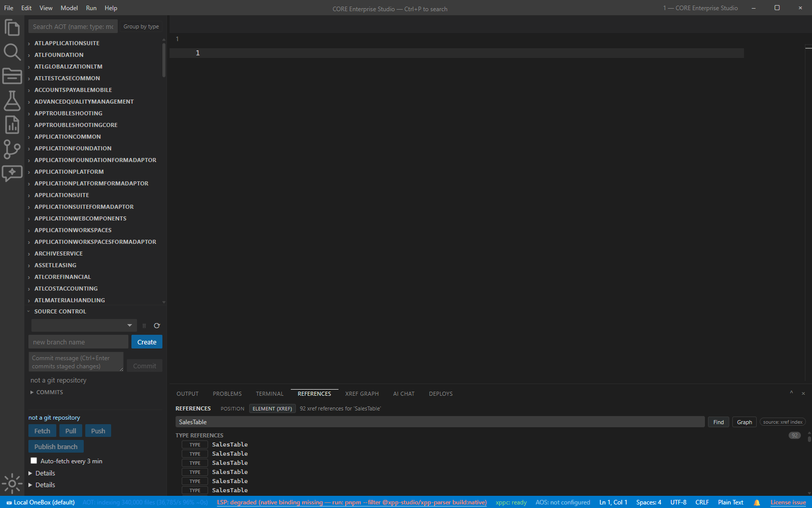Open the flask Testing view
This screenshot has width=812, height=508.
click(x=12, y=101)
